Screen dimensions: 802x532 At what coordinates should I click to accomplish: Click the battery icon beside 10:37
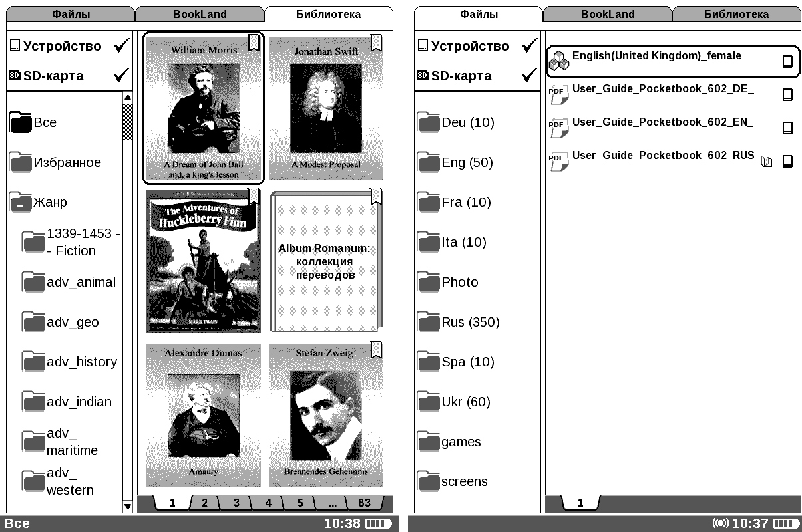click(x=786, y=524)
